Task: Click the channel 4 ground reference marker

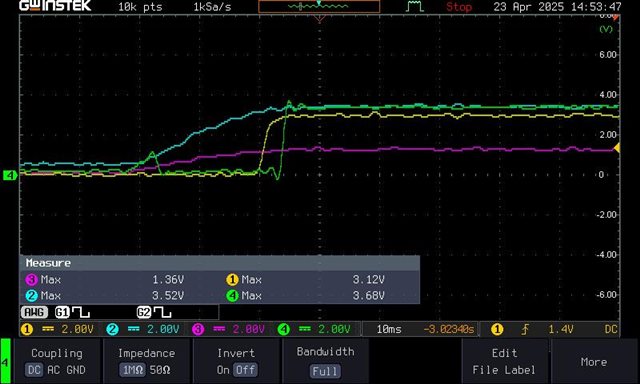Action: pyautogui.click(x=10, y=175)
